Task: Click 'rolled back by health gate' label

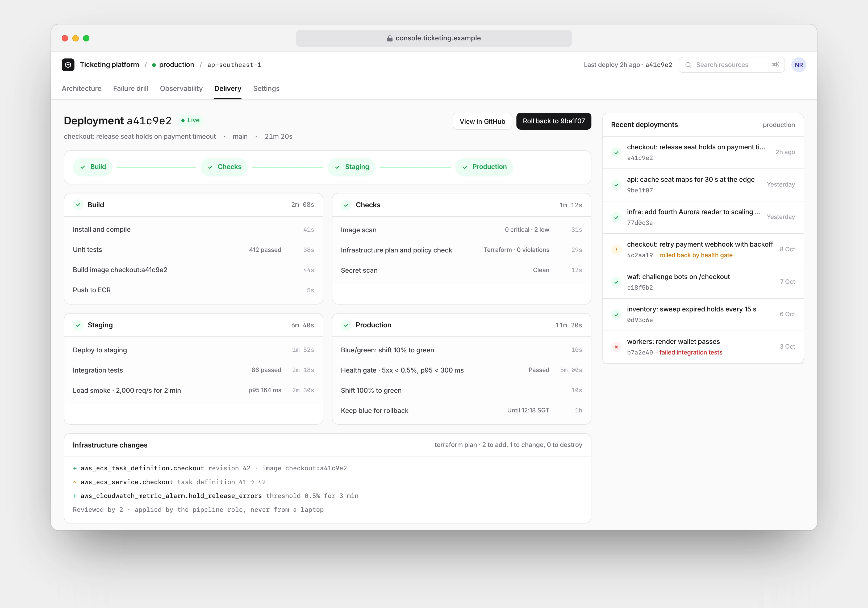Action: [696, 255]
